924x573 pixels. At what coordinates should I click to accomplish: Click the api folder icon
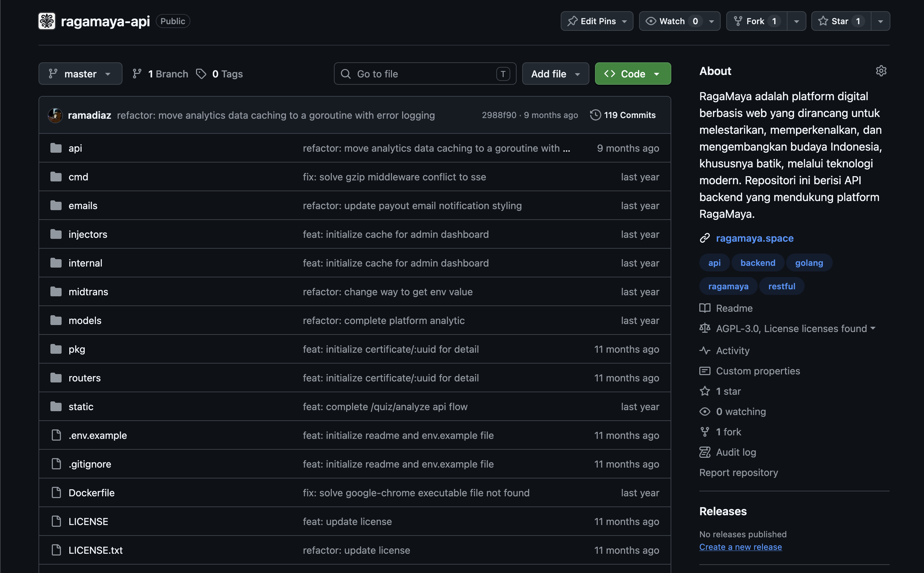[x=56, y=148]
